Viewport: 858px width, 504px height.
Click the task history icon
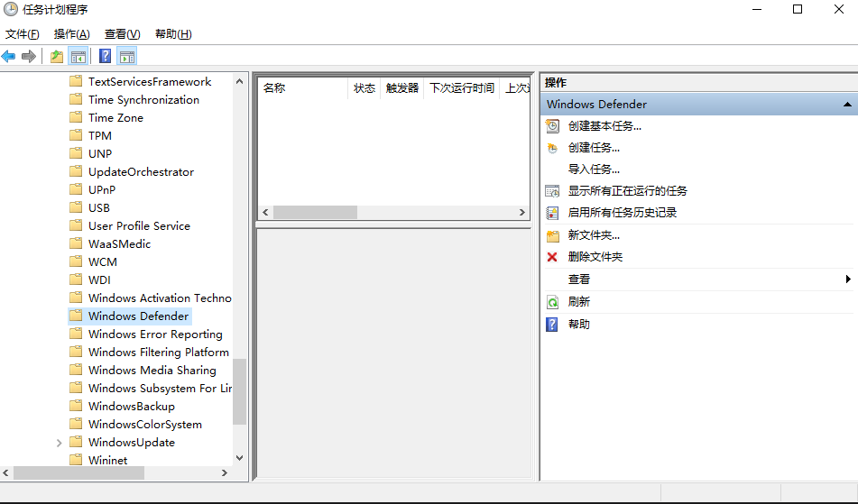click(553, 213)
